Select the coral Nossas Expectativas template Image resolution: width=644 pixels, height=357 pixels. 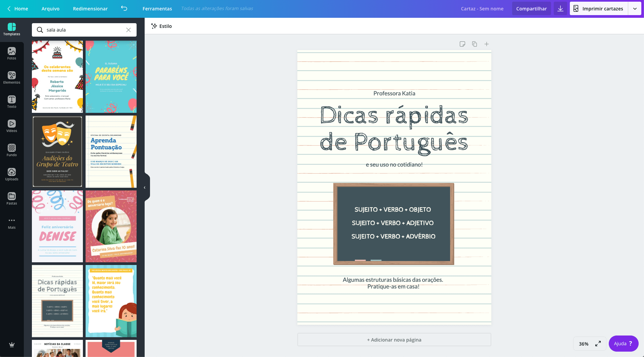point(111,348)
